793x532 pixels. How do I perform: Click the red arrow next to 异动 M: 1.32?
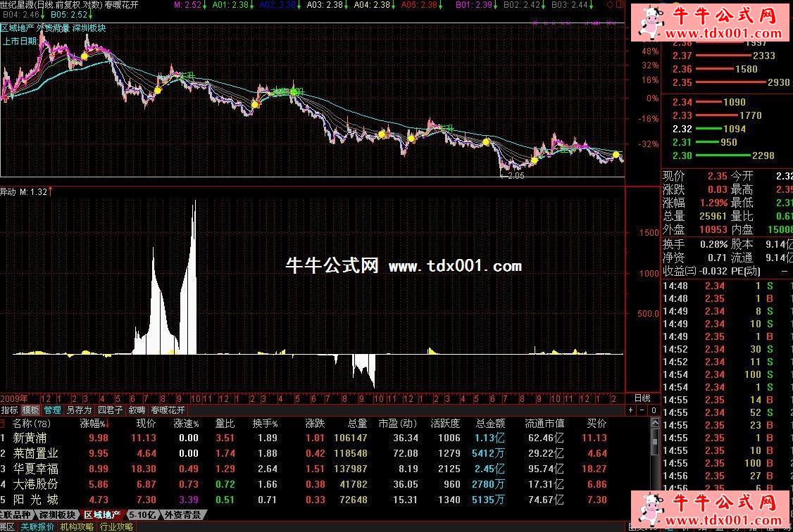pyautogui.click(x=51, y=191)
